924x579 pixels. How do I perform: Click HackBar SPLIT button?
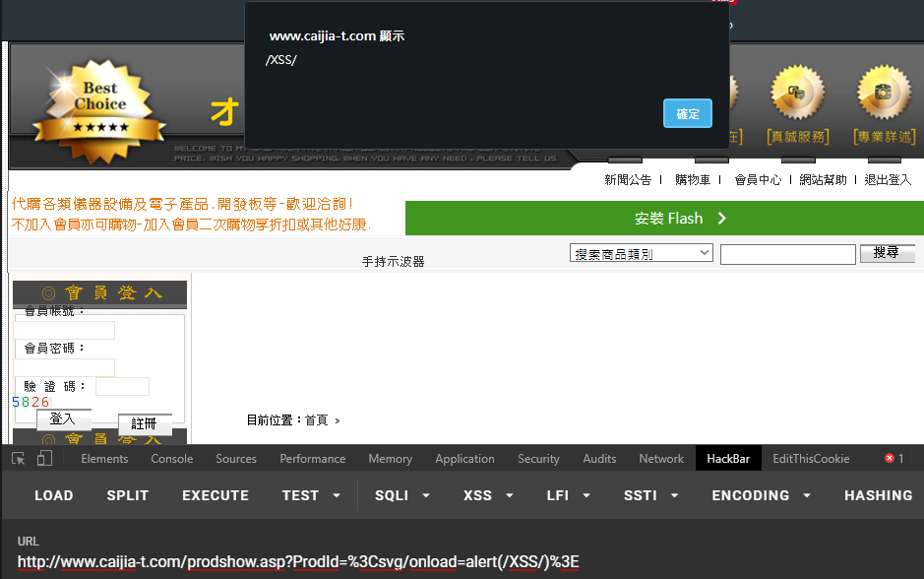[127, 495]
